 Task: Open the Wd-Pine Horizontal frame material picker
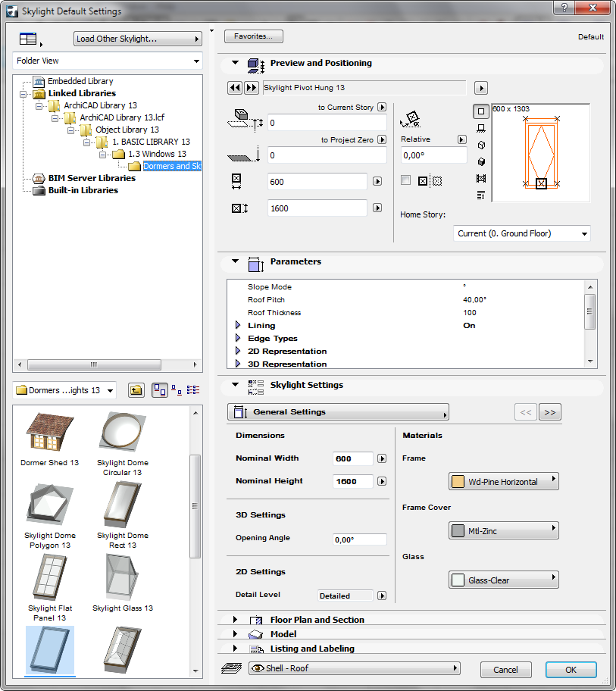pyautogui.click(x=503, y=481)
